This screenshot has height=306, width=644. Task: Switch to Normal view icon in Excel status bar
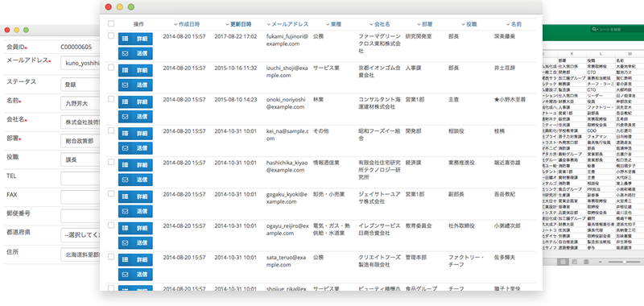pos(563,262)
